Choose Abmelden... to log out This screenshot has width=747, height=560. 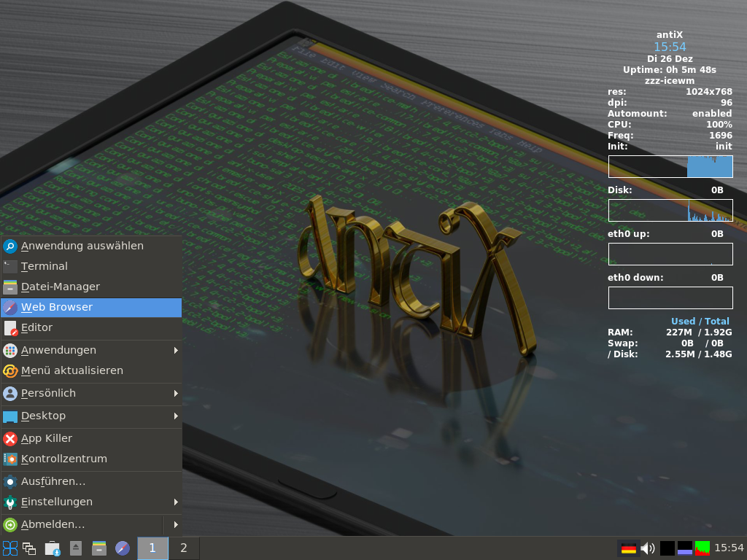82,525
